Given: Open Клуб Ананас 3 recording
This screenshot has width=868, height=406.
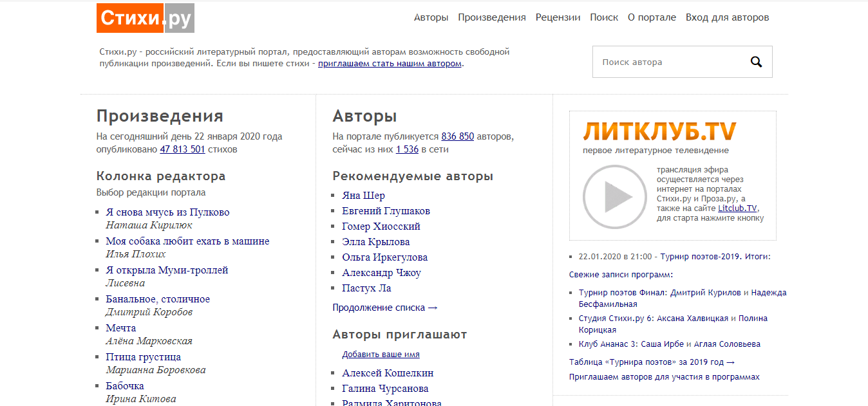Looking at the screenshot, I should 670,344.
